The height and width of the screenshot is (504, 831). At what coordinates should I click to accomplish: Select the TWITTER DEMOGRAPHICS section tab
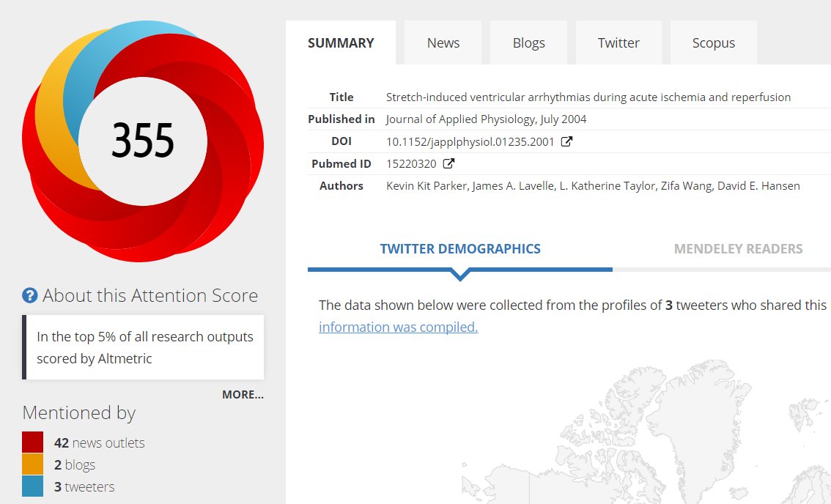(x=460, y=249)
